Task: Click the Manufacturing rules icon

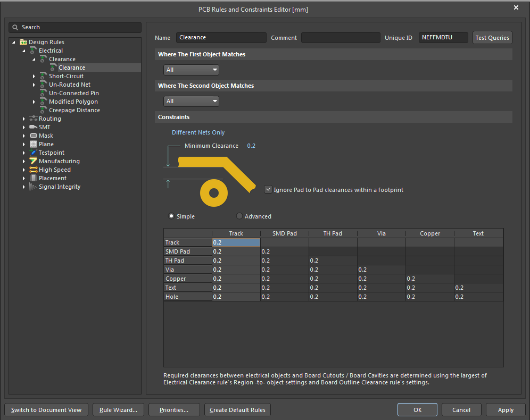Action: click(33, 161)
